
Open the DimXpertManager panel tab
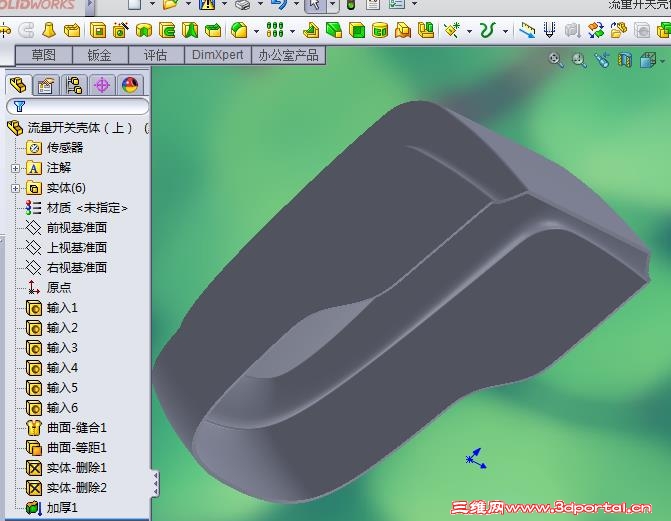pos(102,85)
